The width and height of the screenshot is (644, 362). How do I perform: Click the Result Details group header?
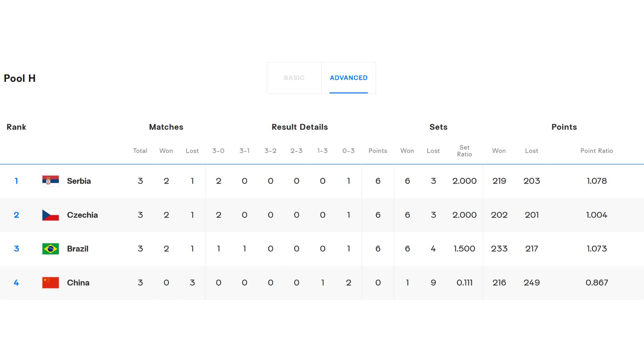[x=300, y=127]
